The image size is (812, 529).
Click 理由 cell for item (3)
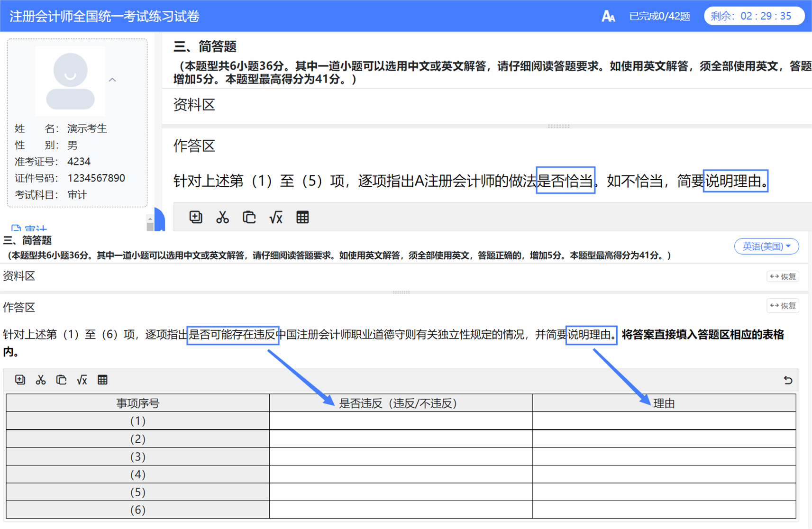[x=664, y=456]
